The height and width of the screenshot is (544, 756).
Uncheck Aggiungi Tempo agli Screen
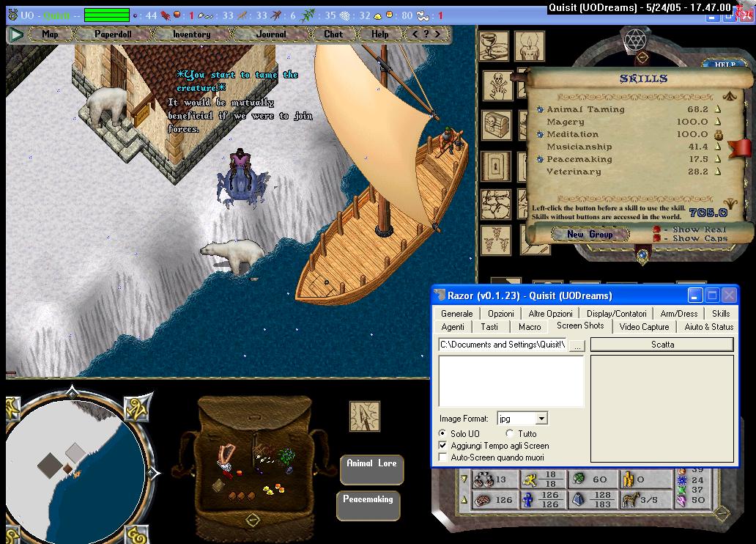[x=442, y=446]
